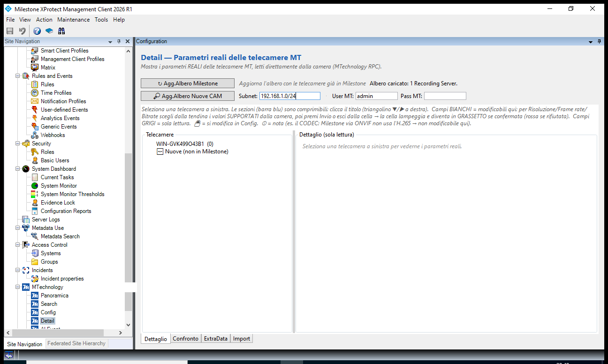Open Site Navigation panel dropdown arrow
608x364 pixels.
[x=110, y=42]
